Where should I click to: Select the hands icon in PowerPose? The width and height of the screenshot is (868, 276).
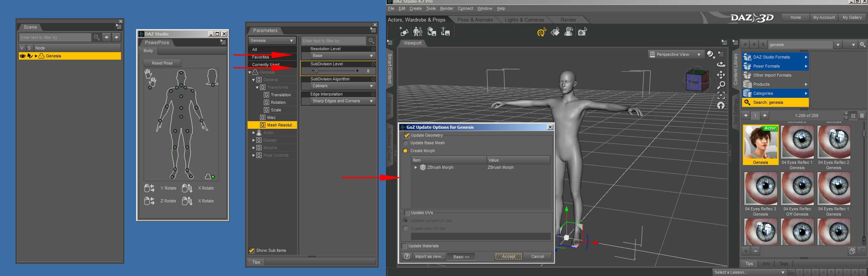[x=151, y=78]
